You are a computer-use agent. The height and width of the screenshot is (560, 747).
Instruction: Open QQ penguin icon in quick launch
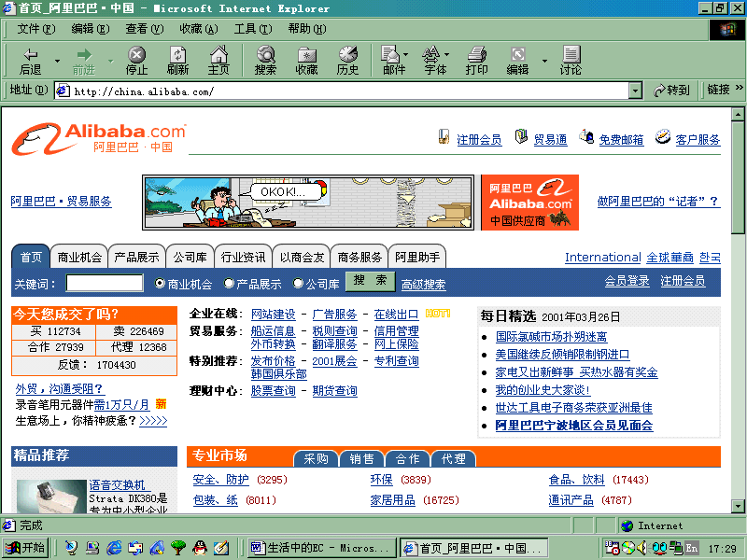point(200,548)
